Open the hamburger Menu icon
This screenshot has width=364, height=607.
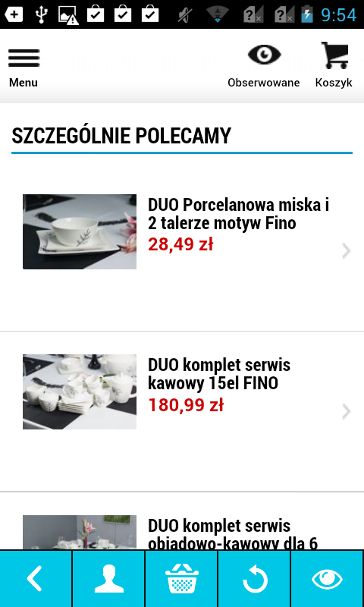point(24,58)
